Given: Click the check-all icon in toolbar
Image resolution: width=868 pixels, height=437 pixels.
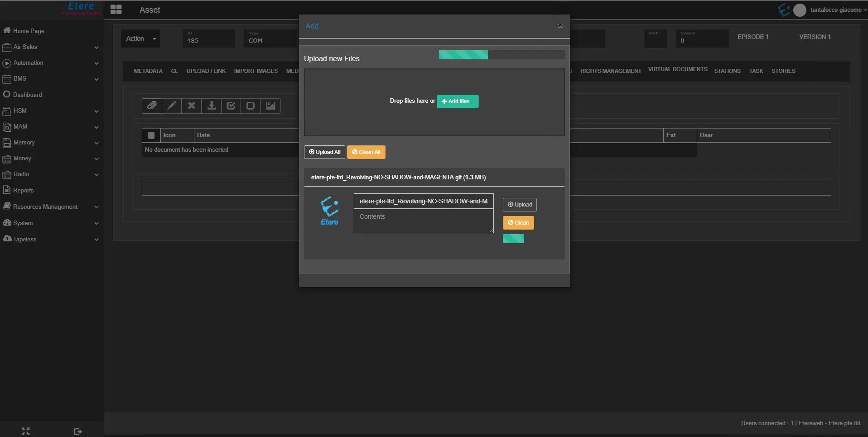Looking at the screenshot, I should point(231,106).
